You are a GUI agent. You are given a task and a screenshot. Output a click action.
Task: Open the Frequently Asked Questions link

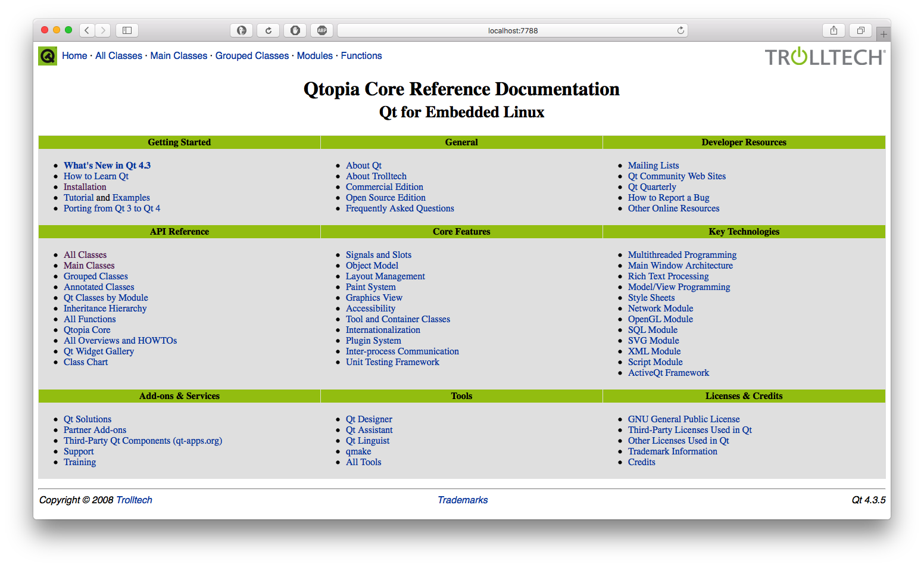click(400, 208)
